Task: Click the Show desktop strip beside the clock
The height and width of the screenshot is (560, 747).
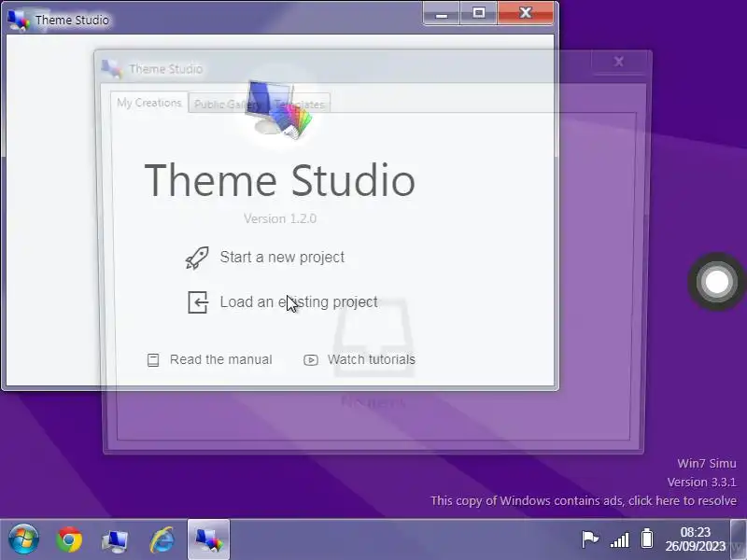Action: [739, 539]
